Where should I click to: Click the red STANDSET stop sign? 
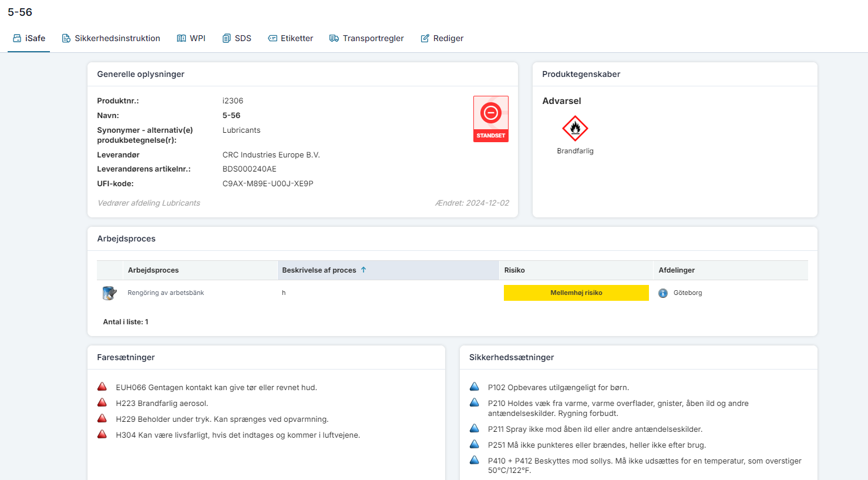coord(491,119)
